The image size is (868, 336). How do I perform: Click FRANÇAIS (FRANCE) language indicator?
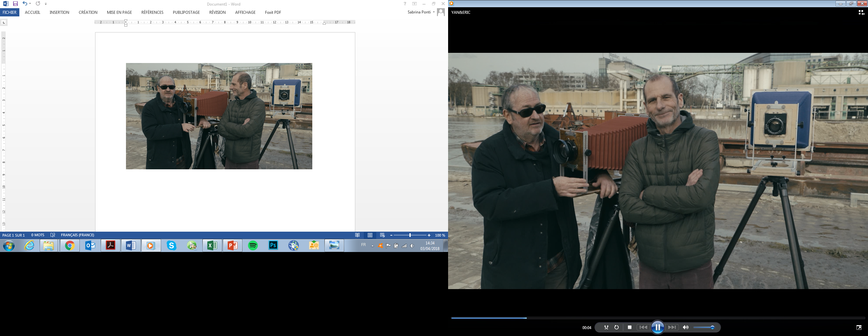77,235
